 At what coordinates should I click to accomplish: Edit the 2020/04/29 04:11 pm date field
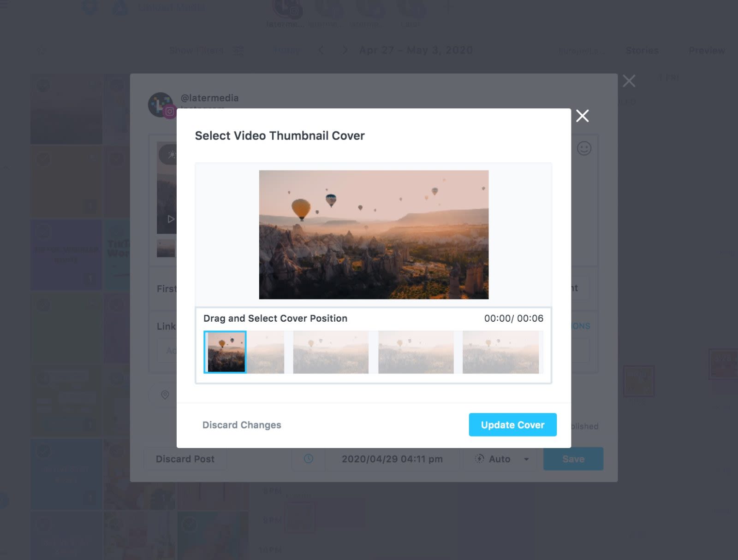[x=392, y=459]
